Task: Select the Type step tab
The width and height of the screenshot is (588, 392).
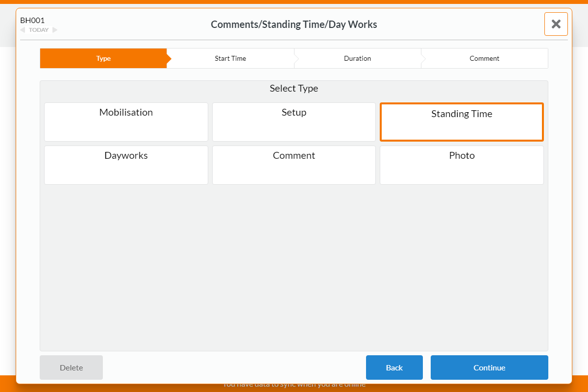Action: (x=103, y=58)
